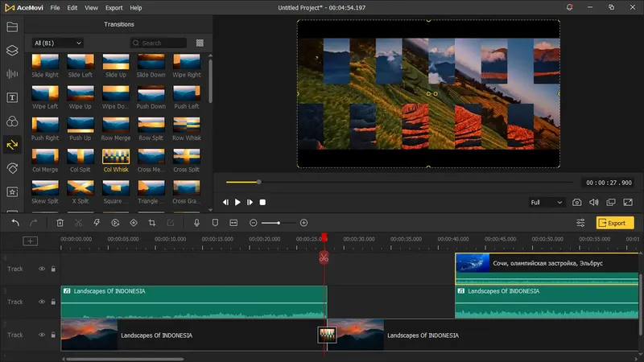This screenshot has height=362, width=644.
Task: Expand the All (81) transitions dropdown
Action: 58,43
